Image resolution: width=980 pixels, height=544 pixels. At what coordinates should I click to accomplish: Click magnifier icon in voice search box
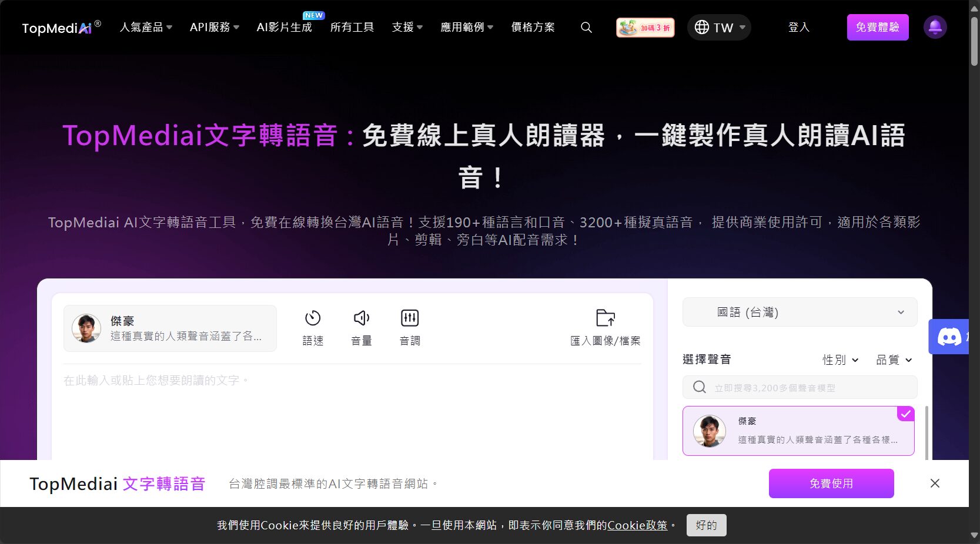[700, 387]
